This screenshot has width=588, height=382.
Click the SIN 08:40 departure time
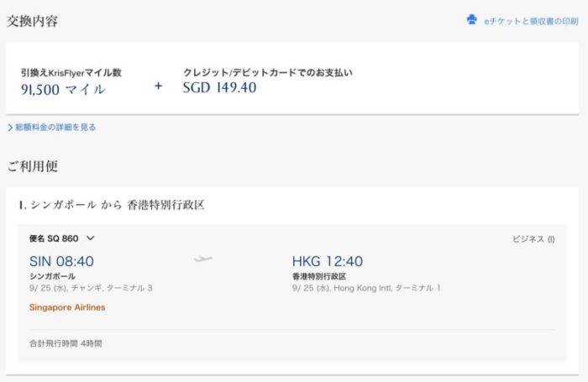point(61,260)
